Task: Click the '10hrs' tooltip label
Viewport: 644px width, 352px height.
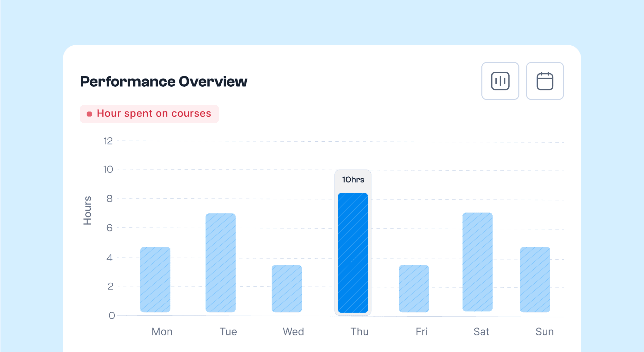Action: click(353, 179)
